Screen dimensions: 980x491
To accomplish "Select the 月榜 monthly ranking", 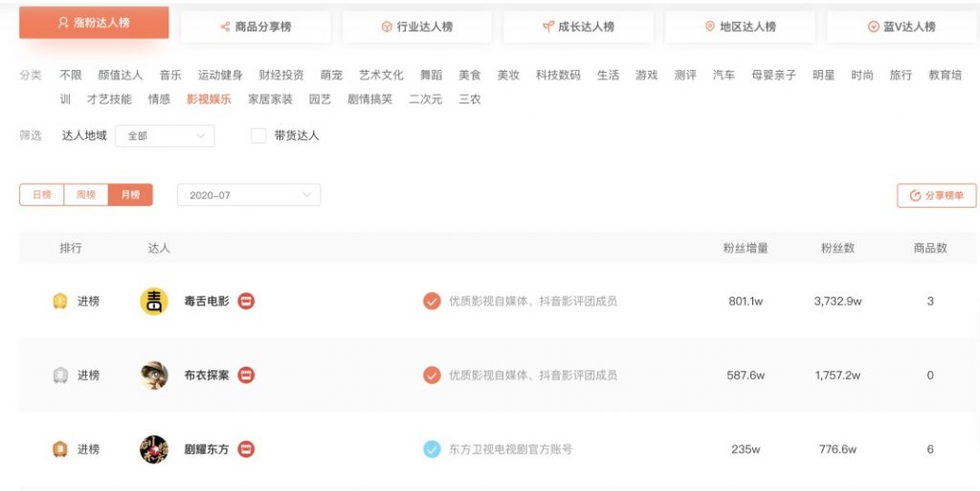I will [130, 195].
